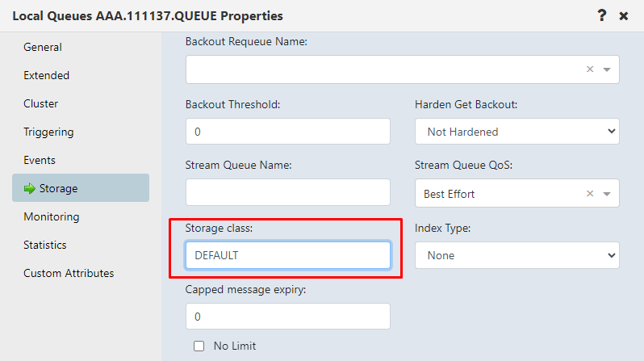Close the Queue Properties dialog
The height and width of the screenshot is (361, 644).
[x=624, y=16]
